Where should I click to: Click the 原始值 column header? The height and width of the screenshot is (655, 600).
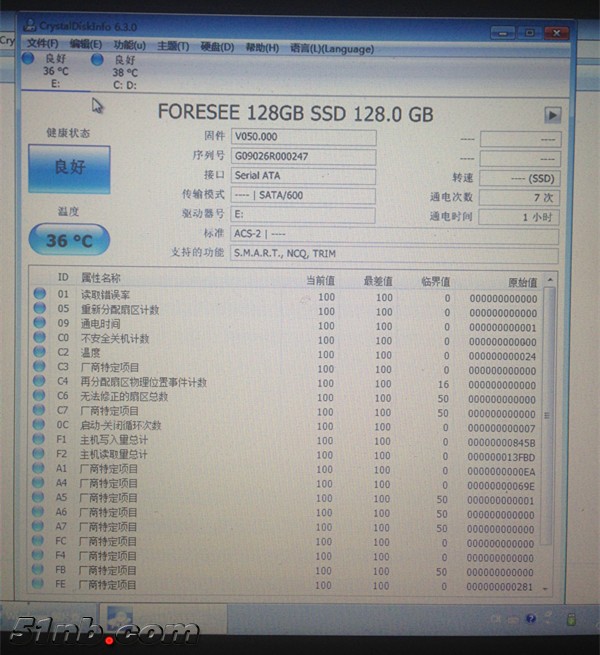click(522, 283)
